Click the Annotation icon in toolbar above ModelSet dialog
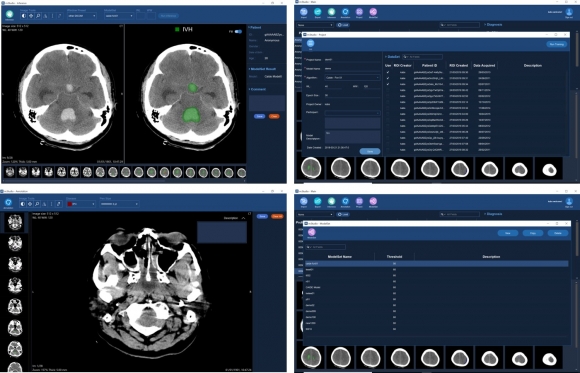This screenshot has height=373, width=580. pos(345,202)
